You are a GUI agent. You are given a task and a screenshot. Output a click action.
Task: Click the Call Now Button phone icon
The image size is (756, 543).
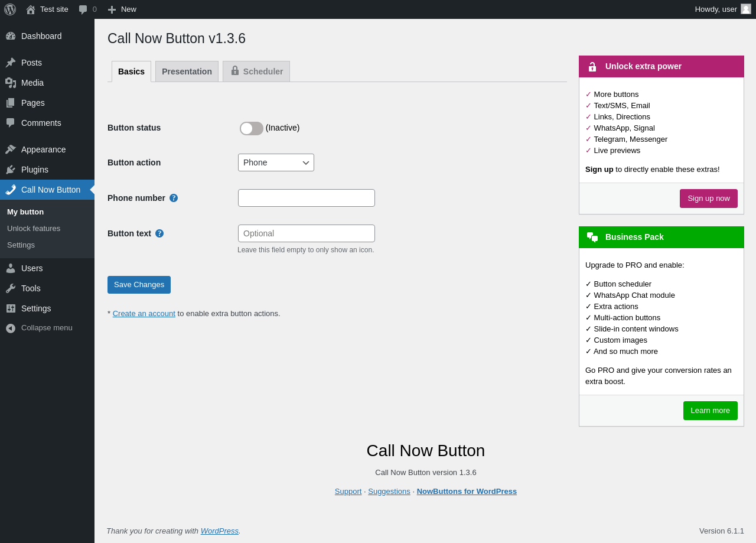pos(11,190)
